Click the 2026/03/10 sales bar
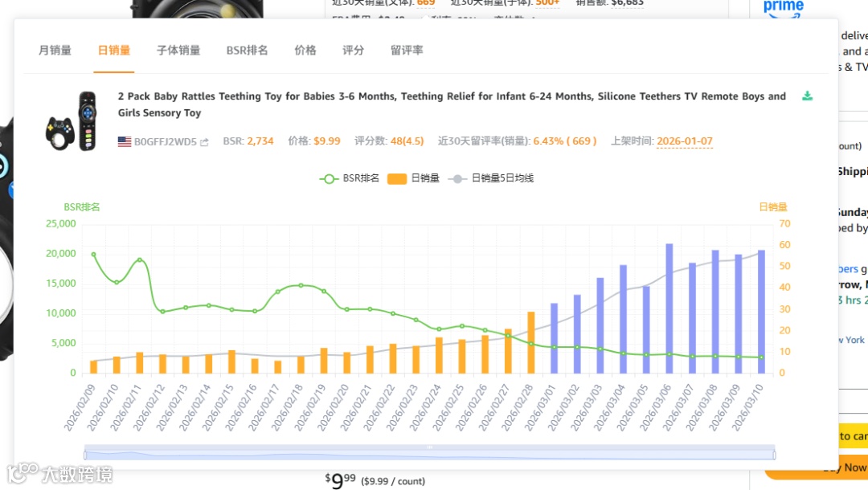This screenshot has height=490, width=868. click(761, 312)
